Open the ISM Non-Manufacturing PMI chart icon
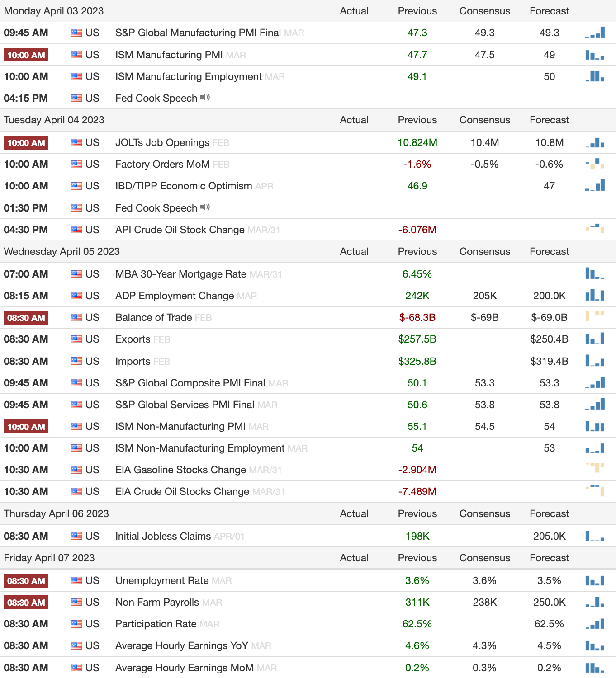 pos(595,426)
